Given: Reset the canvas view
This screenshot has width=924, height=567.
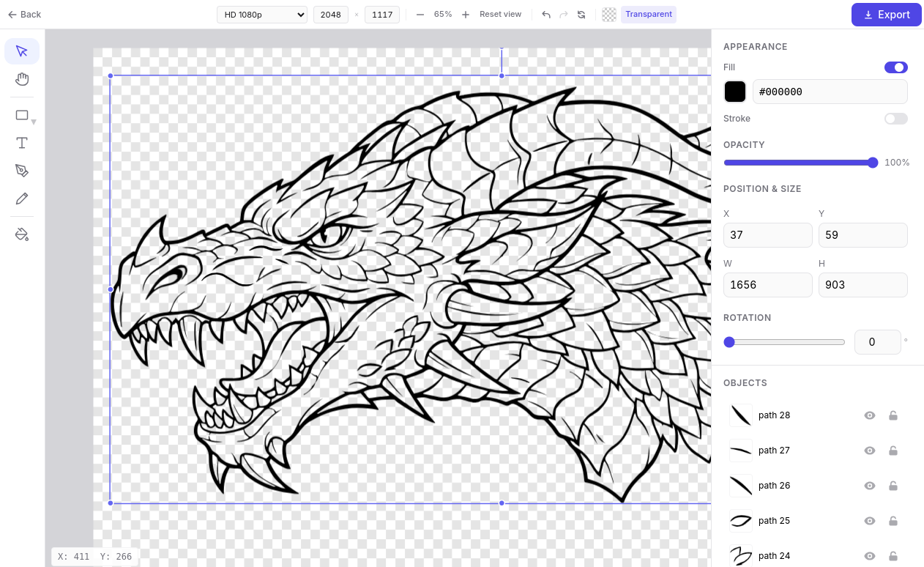Looking at the screenshot, I should pos(500,14).
